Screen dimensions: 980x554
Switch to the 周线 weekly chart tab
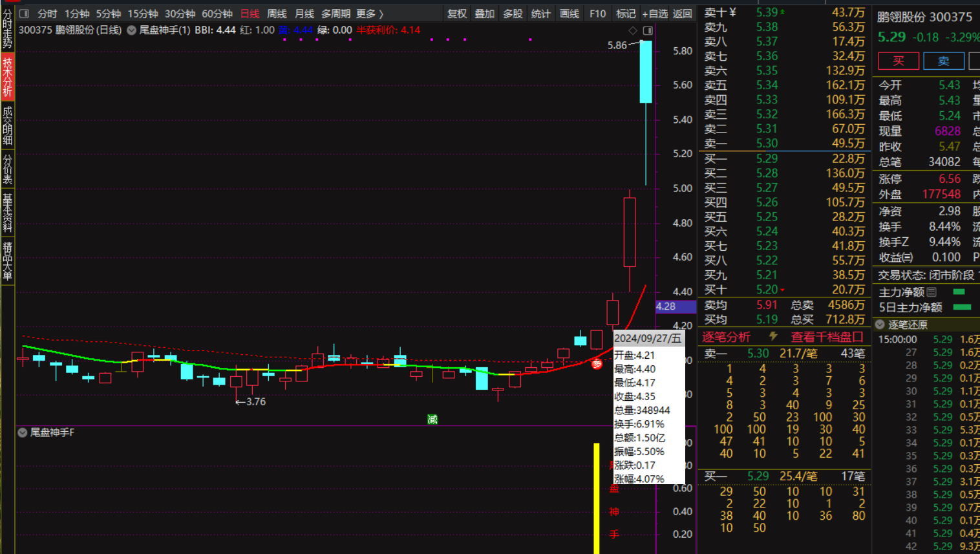coord(277,14)
